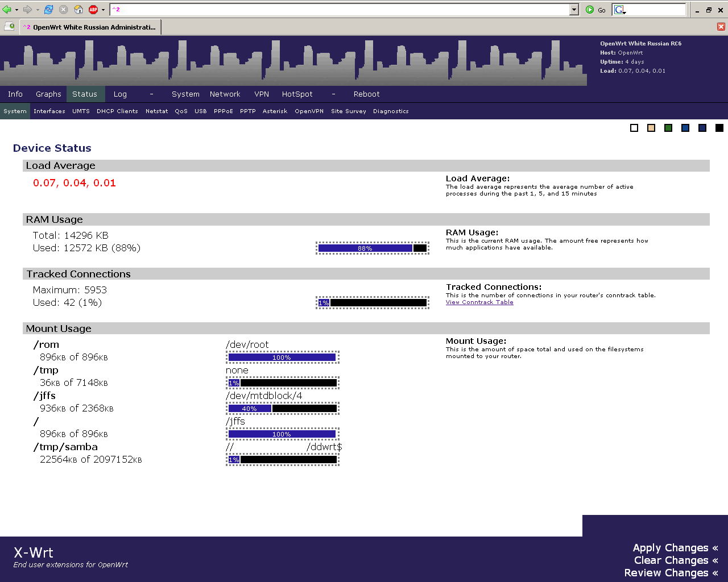Reload the page with the refresh icon
The image size is (728, 582).
(x=49, y=10)
